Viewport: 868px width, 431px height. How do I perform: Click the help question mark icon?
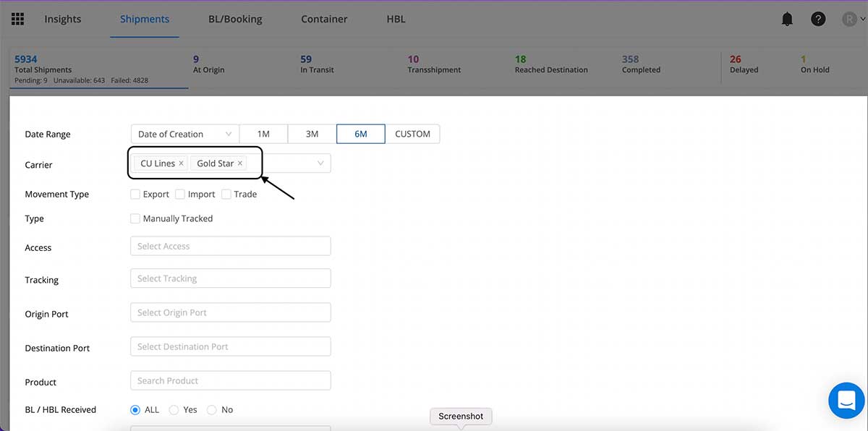click(x=818, y=20)
